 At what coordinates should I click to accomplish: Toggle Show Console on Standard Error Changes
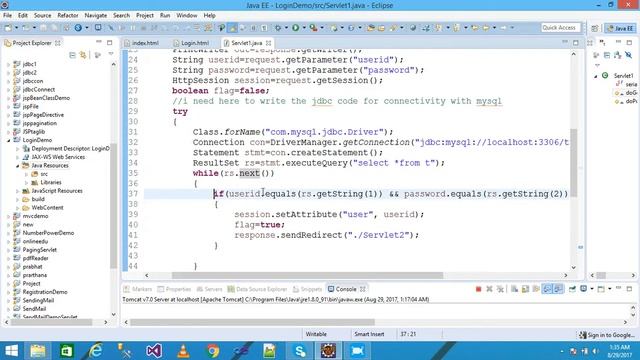(558, 289)
